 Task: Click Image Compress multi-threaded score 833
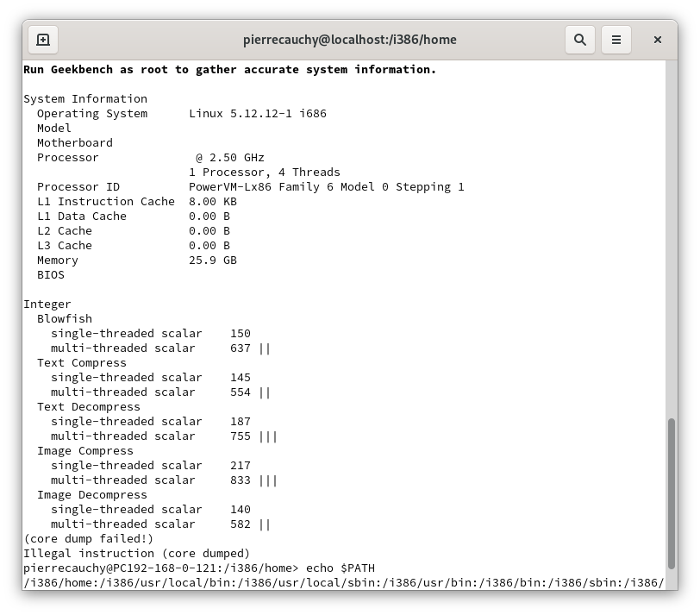click(x=241, y=480)
